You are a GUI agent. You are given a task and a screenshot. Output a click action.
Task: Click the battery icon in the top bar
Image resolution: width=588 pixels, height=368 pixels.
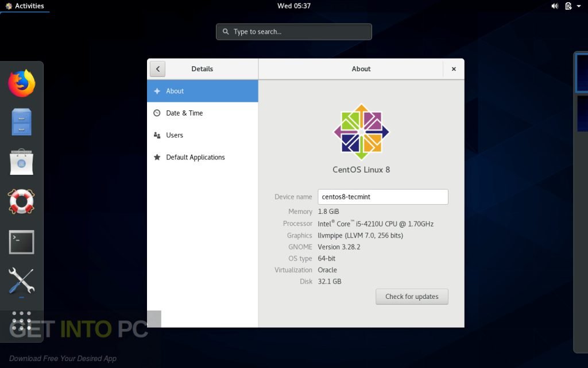tap(567, 6)
